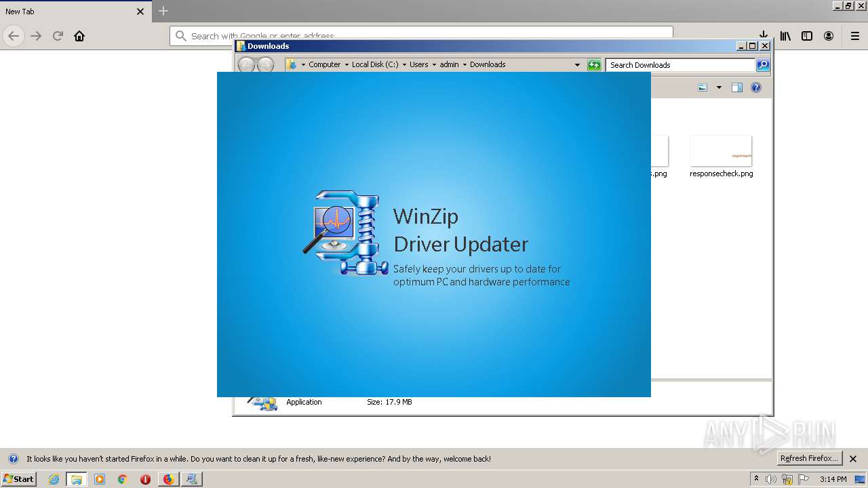Launch Windows Media Player from the taskbar

point(100,479)
